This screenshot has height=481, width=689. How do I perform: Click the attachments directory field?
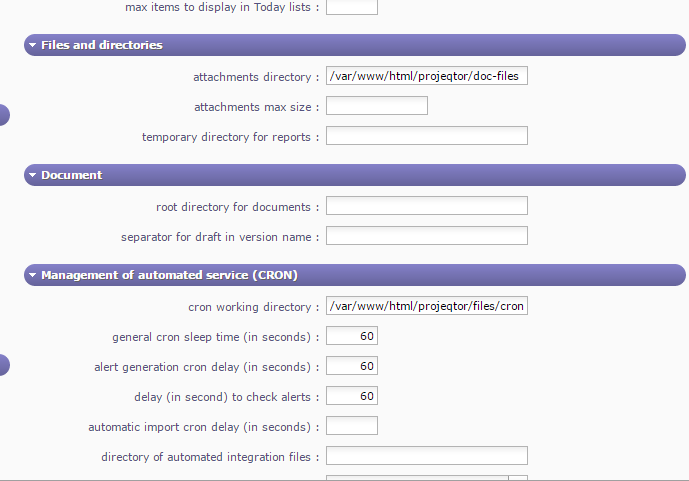(x=426, y=76)
